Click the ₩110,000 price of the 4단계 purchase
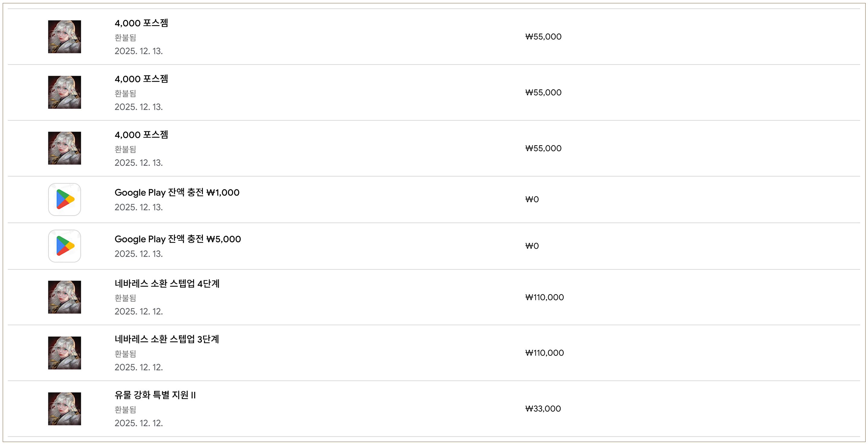This screenshot has width=868, height=445. click(x=544, y=297)
